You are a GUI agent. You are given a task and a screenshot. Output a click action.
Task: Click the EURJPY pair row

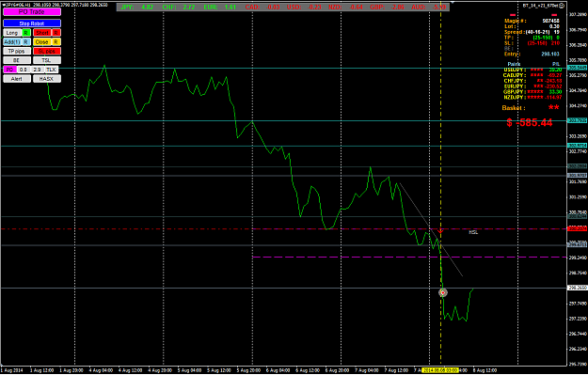coord(532,86)
